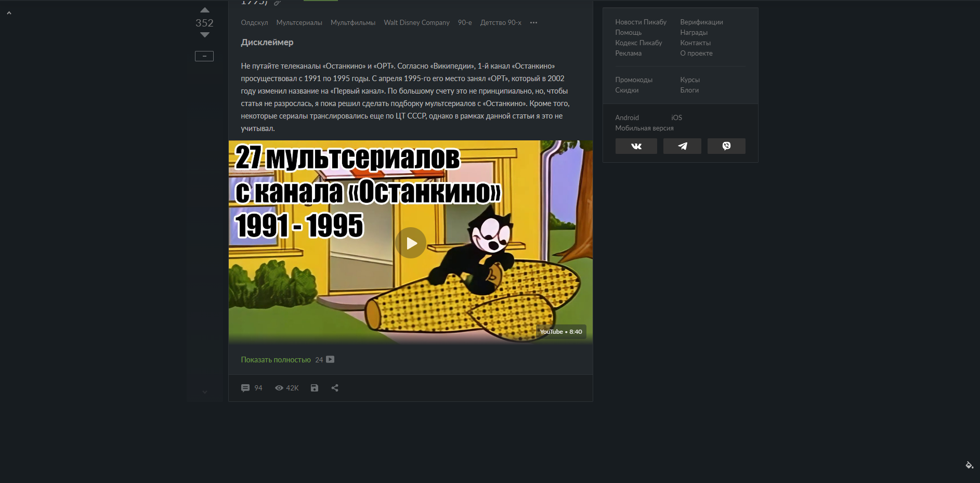
Task: Open the Награды link
Action: 694,32
